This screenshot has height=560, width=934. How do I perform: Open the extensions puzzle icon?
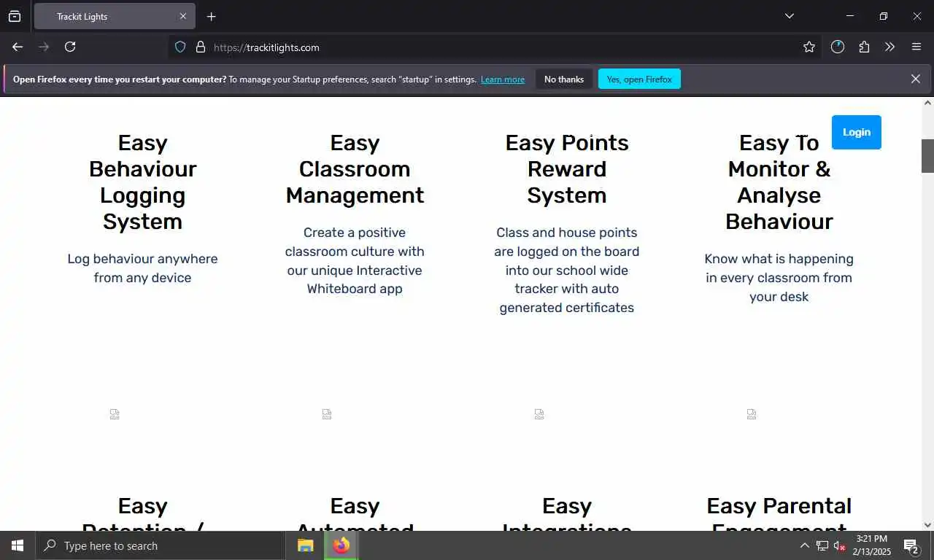[x=864, y=47]
